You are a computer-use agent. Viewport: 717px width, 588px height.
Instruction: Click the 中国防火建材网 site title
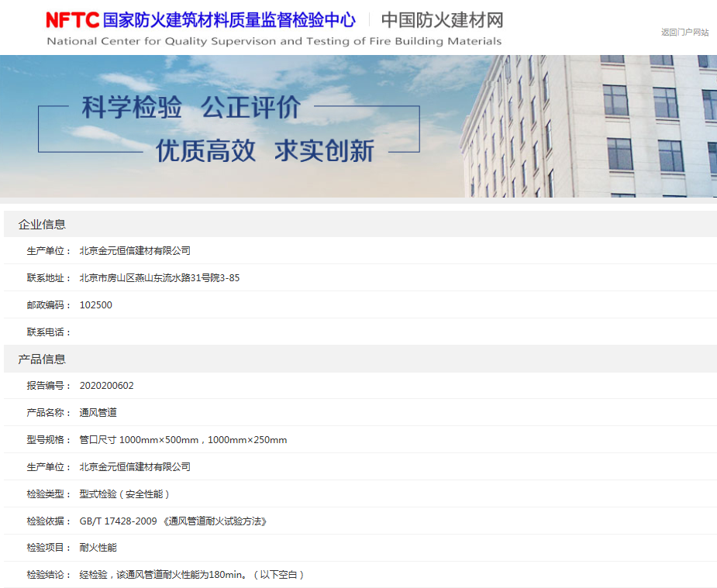coord(442,20)
